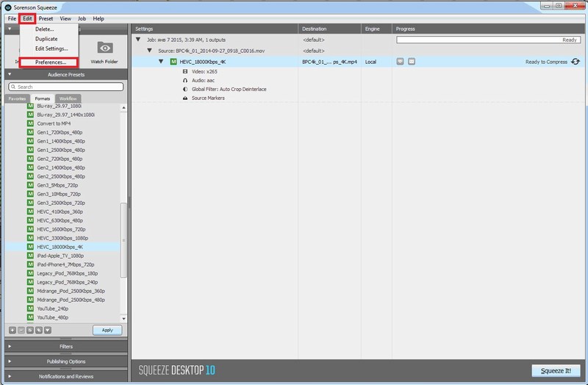The image size is (588, 385).
Task: Select the Legacy_iPod_768Kbps_240p preset
Action: (x=62, y=282)
